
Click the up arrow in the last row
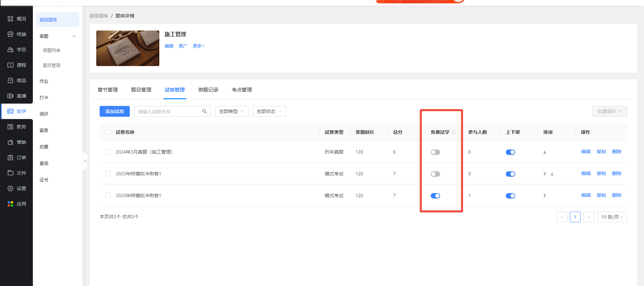(544, 196)
